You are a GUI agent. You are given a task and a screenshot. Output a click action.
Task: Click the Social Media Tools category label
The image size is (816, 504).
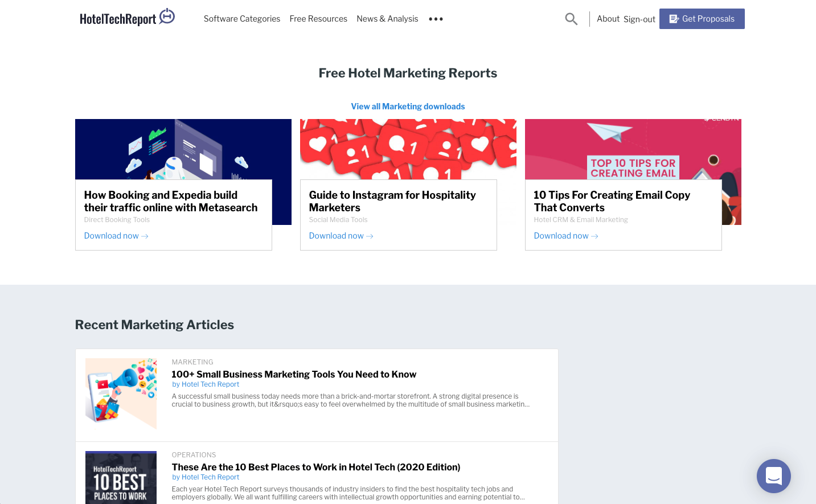click(x=338, y=220)
